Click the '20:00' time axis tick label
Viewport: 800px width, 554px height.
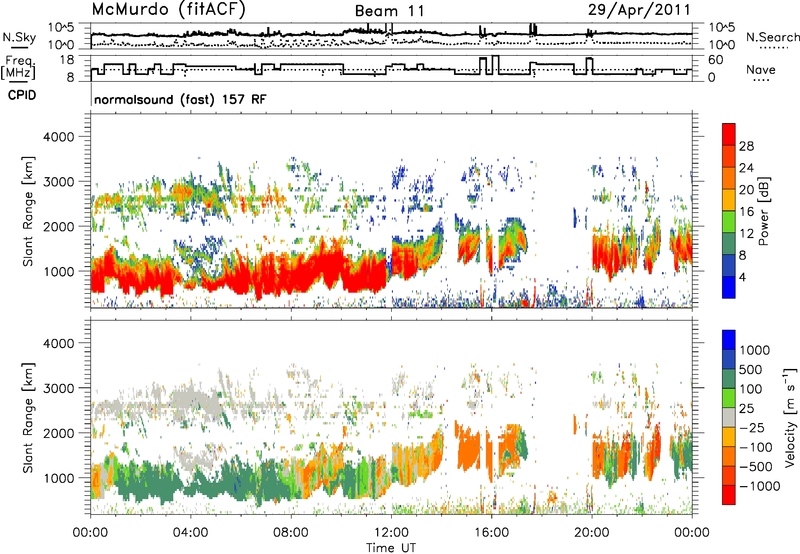point(591,533)
